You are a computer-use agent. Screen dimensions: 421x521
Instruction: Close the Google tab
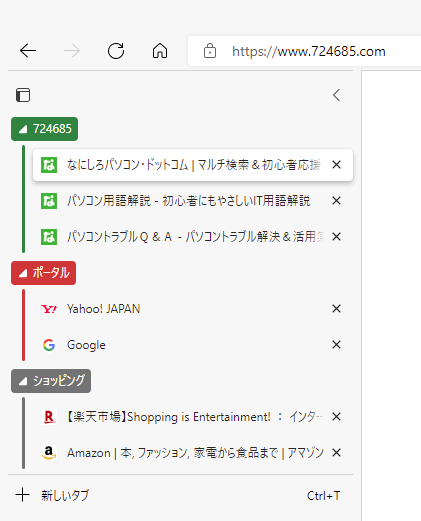pos(336,345)
